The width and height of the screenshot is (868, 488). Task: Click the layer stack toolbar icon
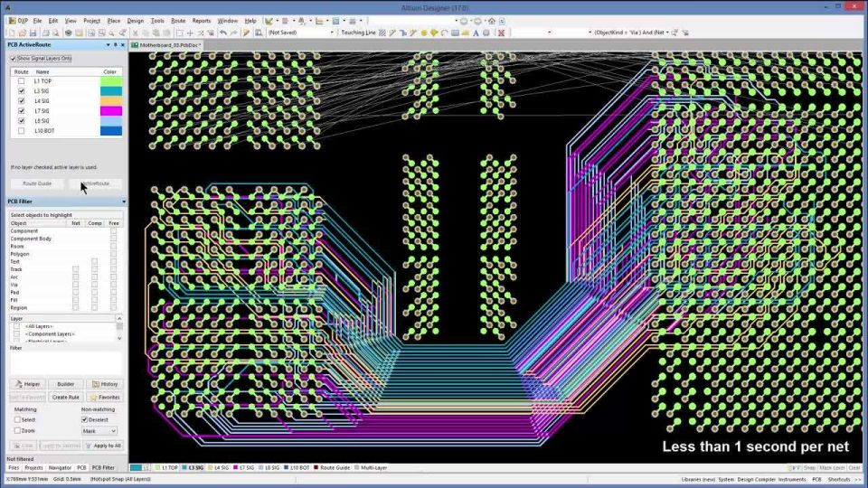(69, 33)
